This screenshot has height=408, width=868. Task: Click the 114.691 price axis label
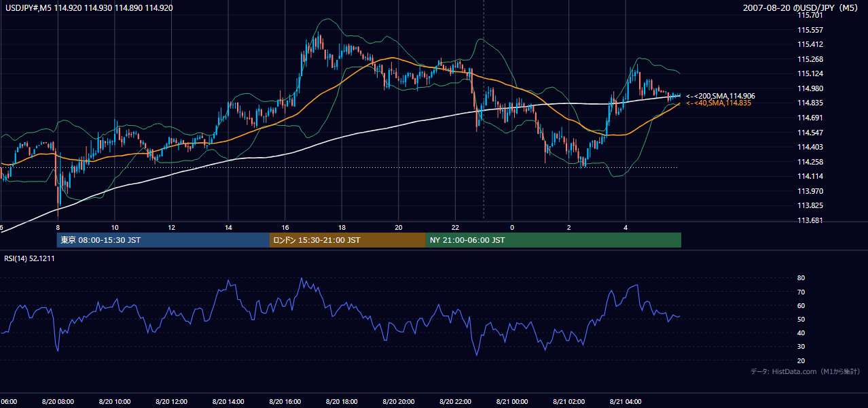pyautogui.click(x=810, y=118)
